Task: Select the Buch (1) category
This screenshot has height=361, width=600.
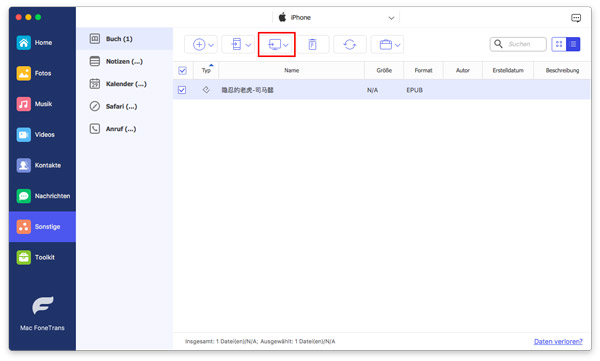Action: (125, 39)
